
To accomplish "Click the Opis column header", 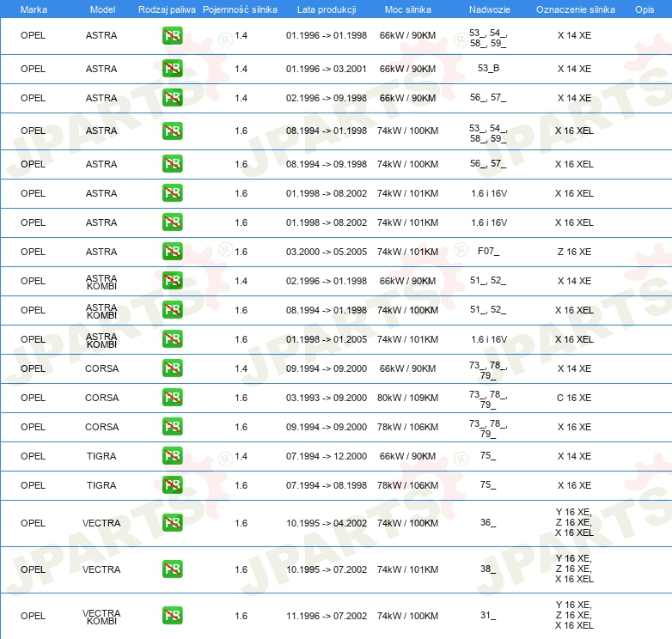I will coord(644,9).
